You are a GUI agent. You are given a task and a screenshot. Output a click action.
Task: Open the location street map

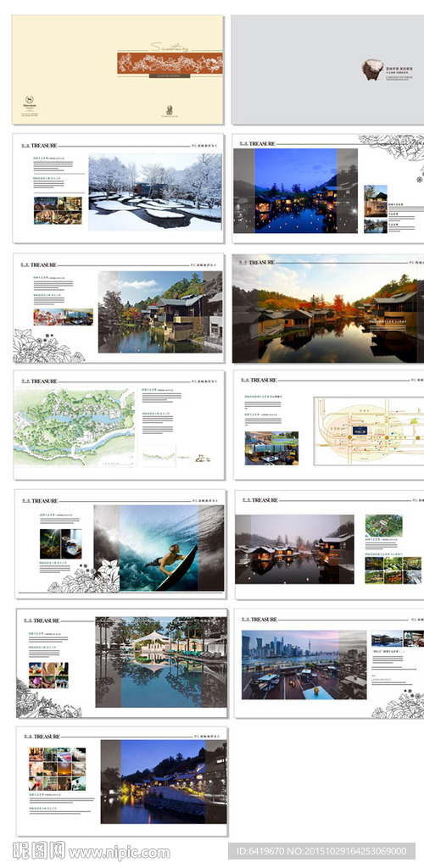point(369,430)
